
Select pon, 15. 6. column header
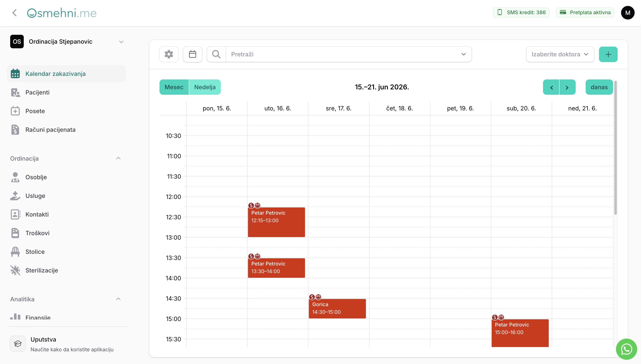point(217,108)
